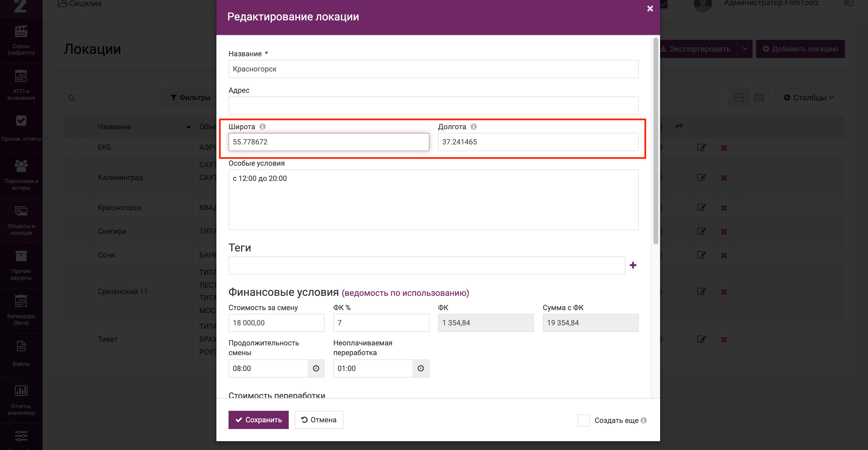Screen dimensions: 868x450
Task: Click the Долгота info icon
Action: 474,127
